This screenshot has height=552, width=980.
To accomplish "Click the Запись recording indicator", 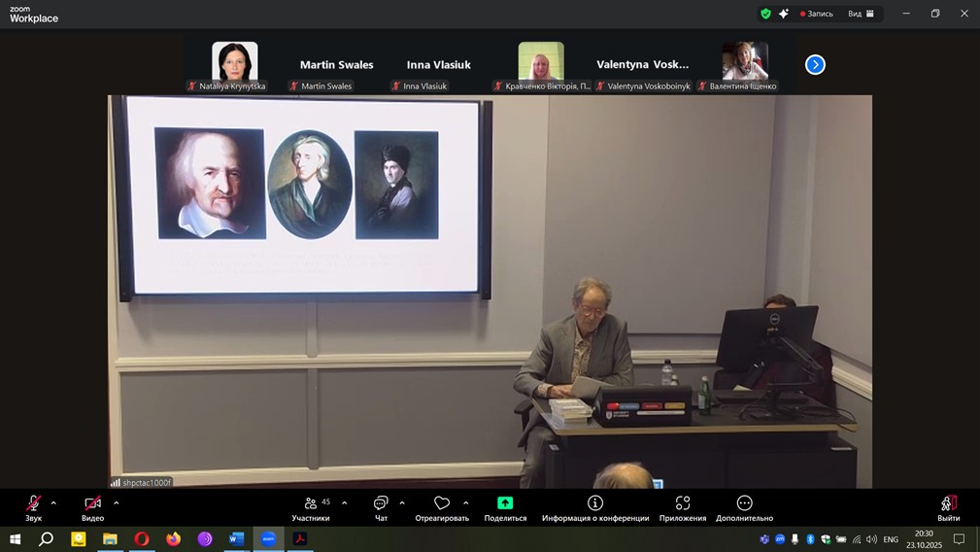I will click(x=816, y=14).
